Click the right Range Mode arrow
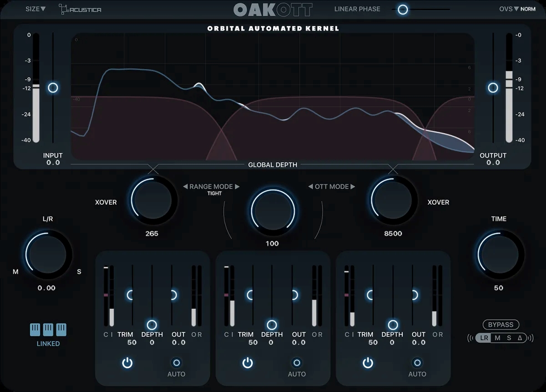 click(x=237, y=186)
